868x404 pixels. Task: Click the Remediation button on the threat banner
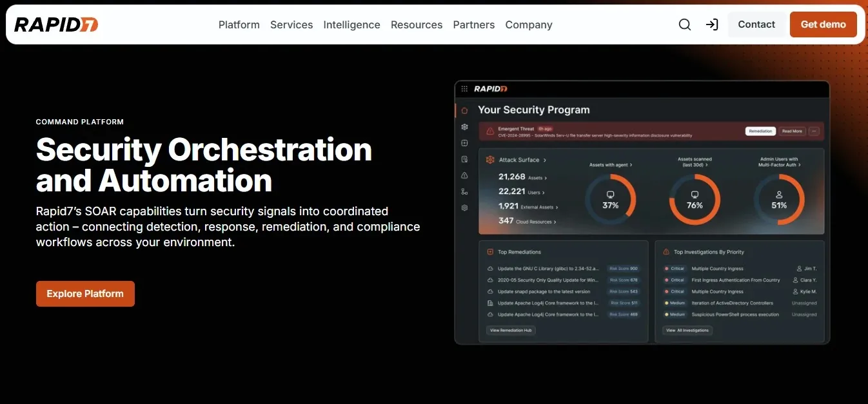point(761,131)
